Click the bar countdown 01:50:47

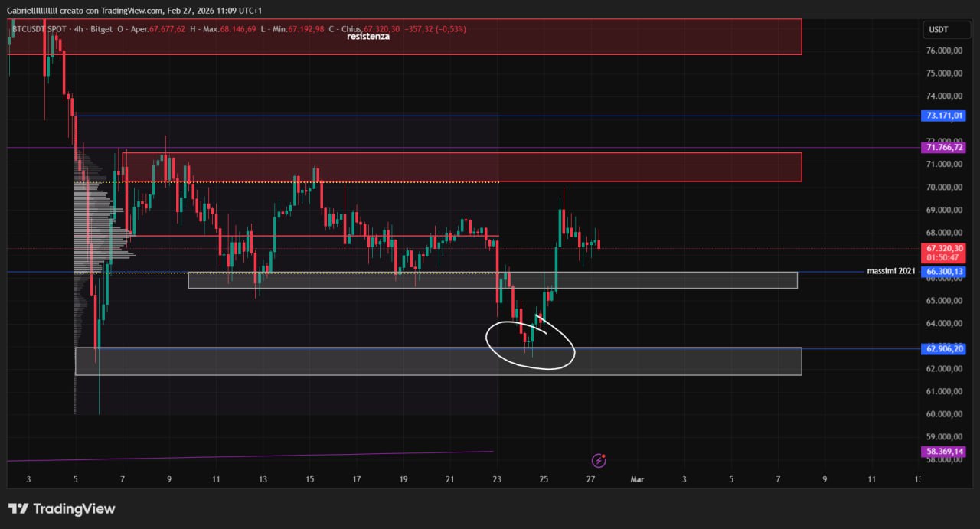(x=944, y=258)
